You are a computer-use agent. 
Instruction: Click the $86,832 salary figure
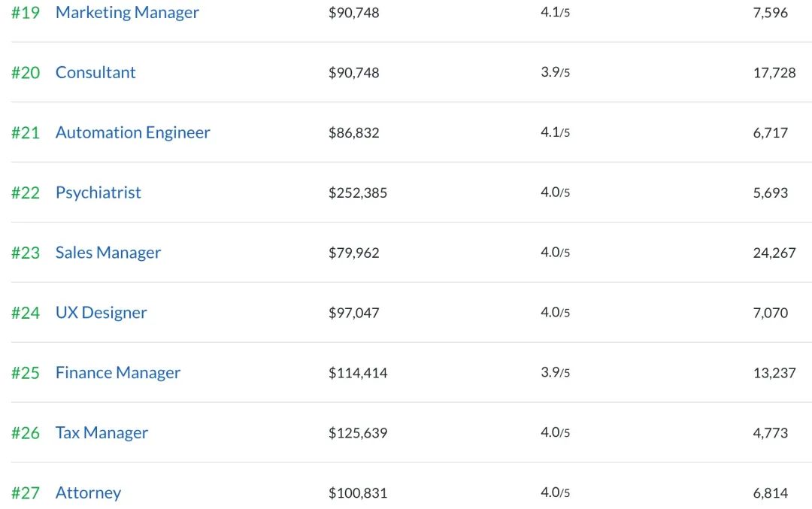pos(354,133)
